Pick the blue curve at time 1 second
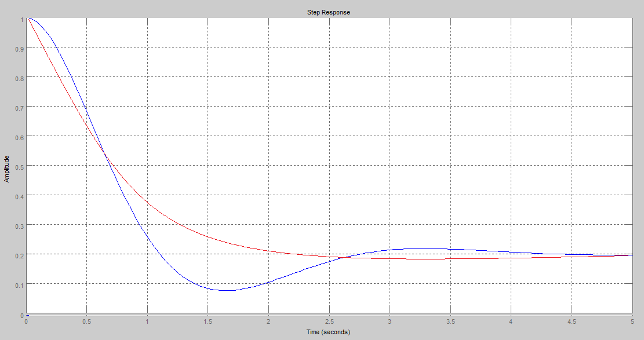 148,238
